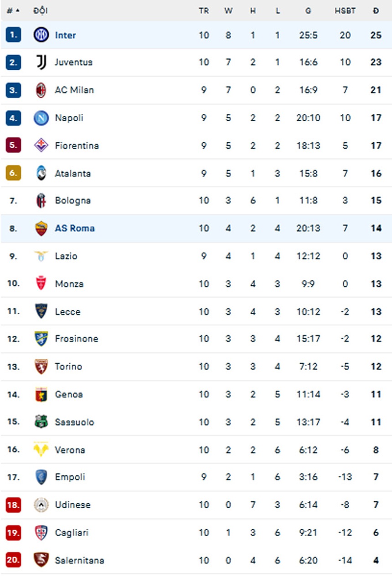Click the Salernitana club logo
Viewport: 392px width, 578px height.
(41, 560)
